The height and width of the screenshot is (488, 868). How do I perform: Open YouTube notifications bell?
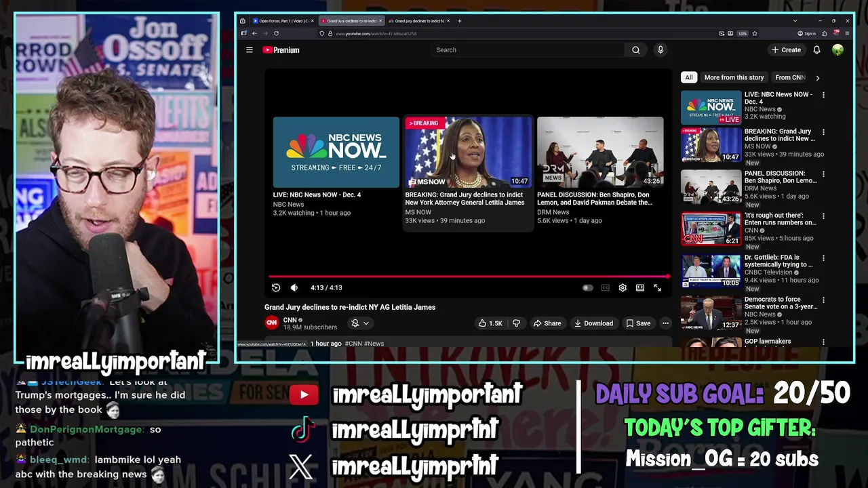click(x=816, y=50)
